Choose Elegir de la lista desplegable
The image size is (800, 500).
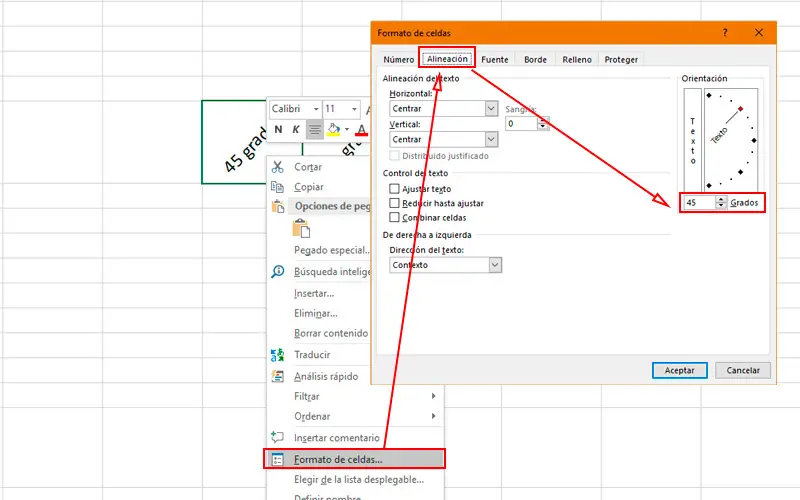(x=359, y=480)
